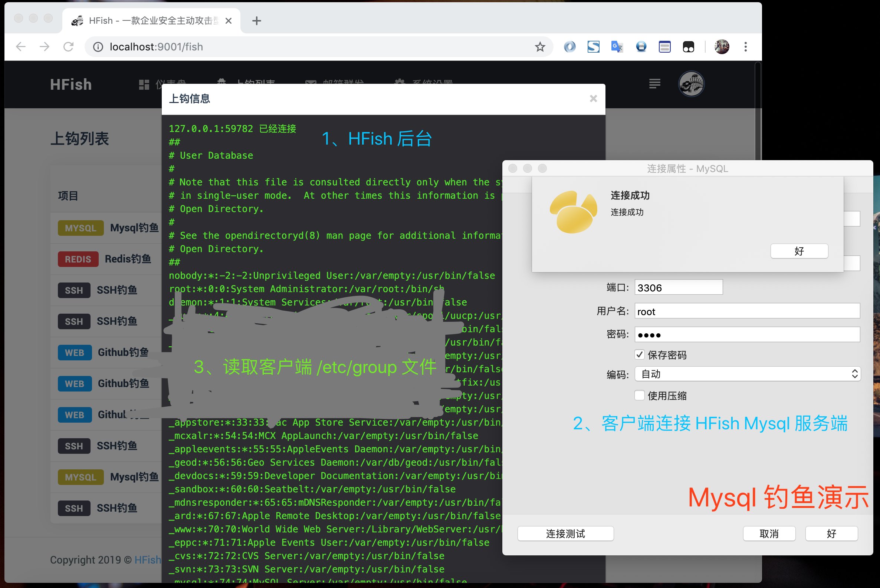Open a new browser tab

click(257, 21)
